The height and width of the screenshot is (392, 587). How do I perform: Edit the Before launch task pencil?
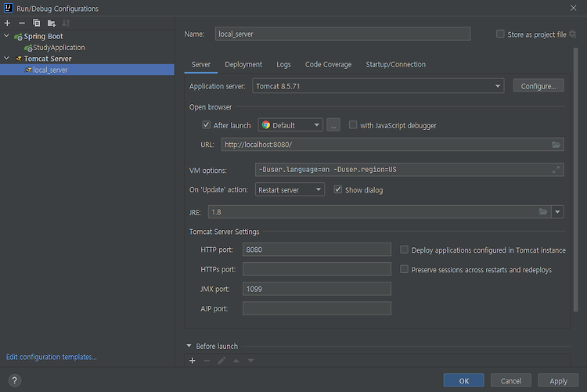pos(221,361)
